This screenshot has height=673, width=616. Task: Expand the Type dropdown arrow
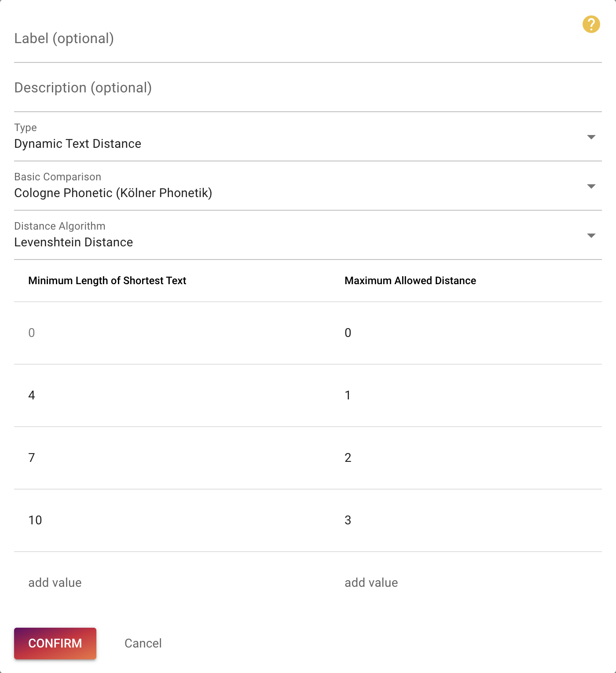point(591,137)
